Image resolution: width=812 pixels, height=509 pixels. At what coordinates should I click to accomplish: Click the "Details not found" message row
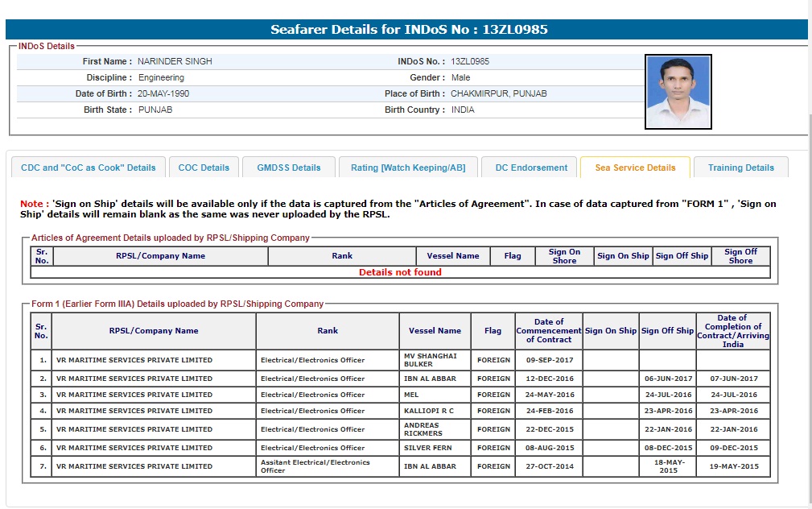[x=400, y=272]
